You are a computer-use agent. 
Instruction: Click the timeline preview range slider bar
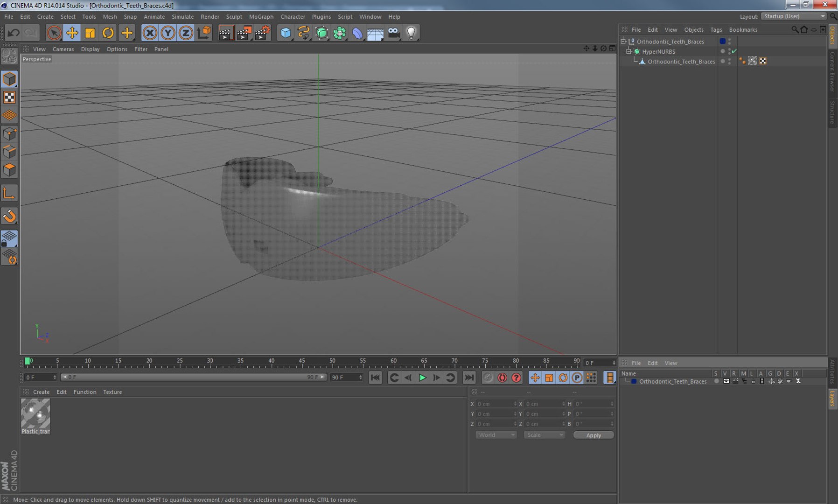pos(194,377)
